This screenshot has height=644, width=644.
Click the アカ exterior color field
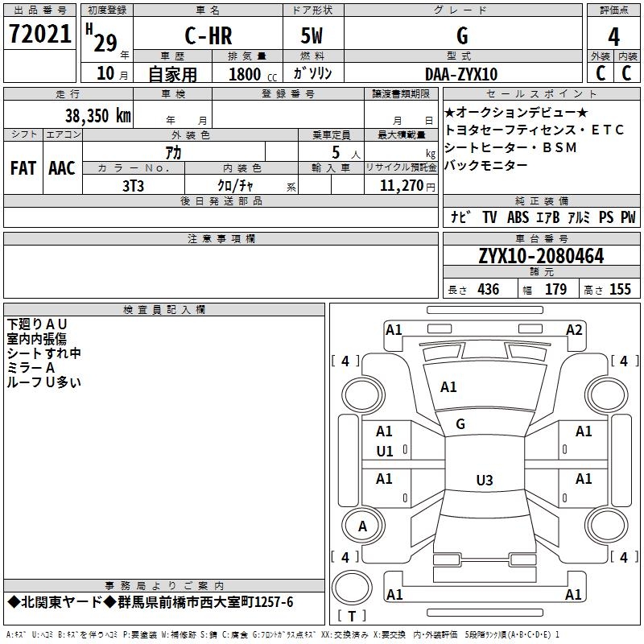(172, 152)
